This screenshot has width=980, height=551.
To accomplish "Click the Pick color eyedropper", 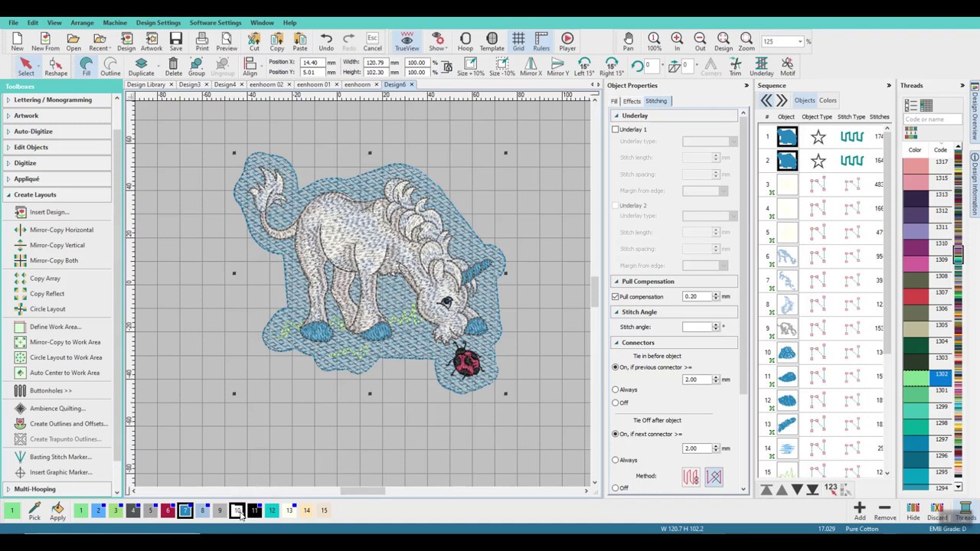I will (x=34, y=511).
